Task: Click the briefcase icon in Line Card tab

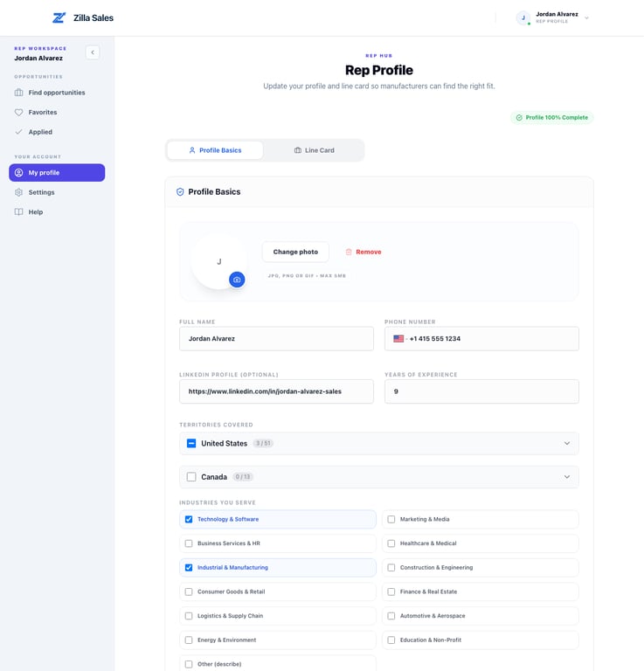Action: (x=298, y=150)
